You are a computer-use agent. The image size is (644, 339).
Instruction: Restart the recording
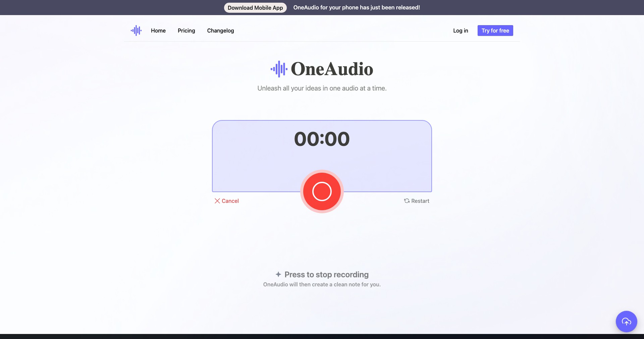point(417,201)
